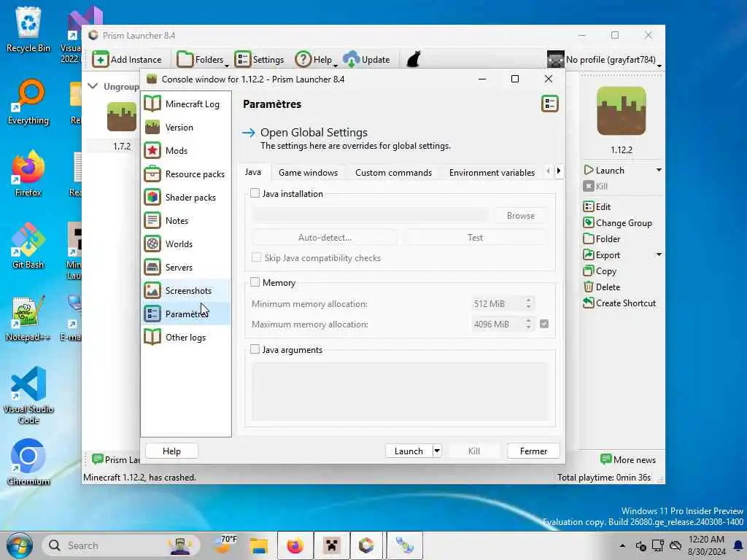Toggle checkbox beside maximum memory allocation
This screenshot has height=560, width=747.
click(544, 324)
